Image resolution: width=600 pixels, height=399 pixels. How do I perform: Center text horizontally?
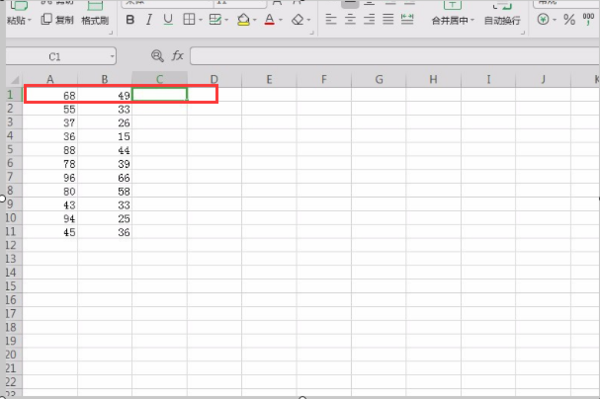point(350,19)
